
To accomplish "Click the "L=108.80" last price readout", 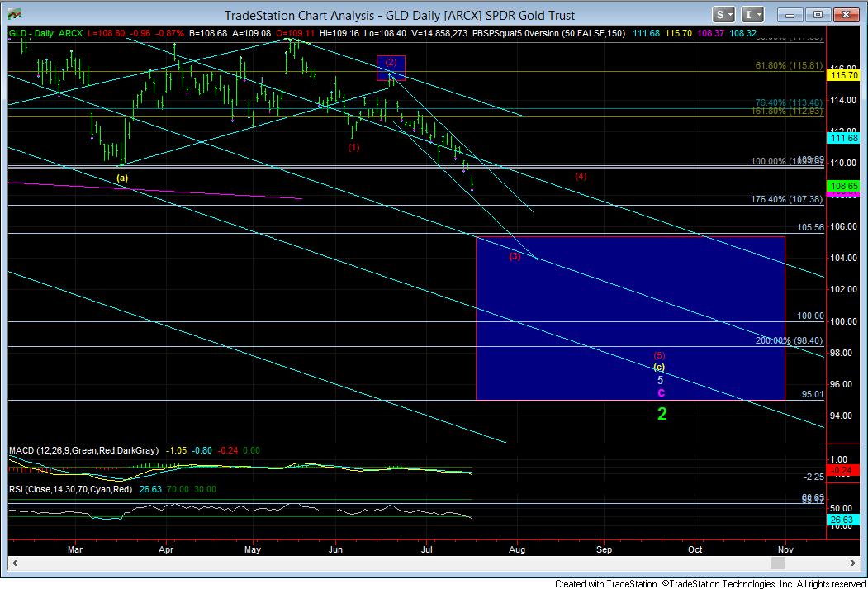I will (x=105, y=33).
